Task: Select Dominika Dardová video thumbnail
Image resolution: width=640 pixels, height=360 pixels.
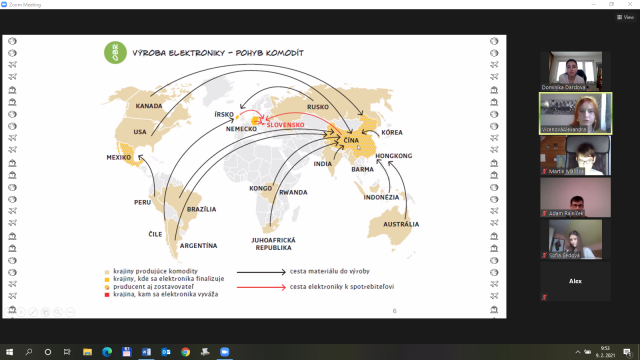Action: [x=575, y=71]
